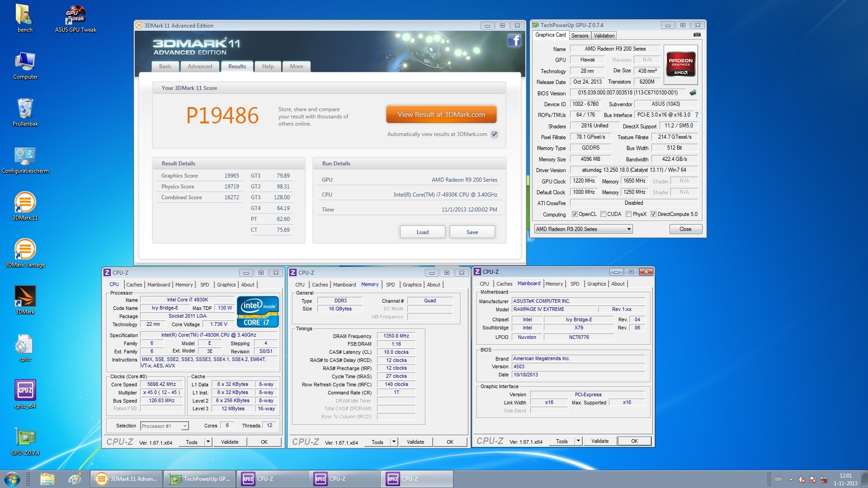Image resolution: width=868 pixels, height=488 pixels.
Task: Click the GPU-Z screenshot camera icon
Action: point(697,35)
